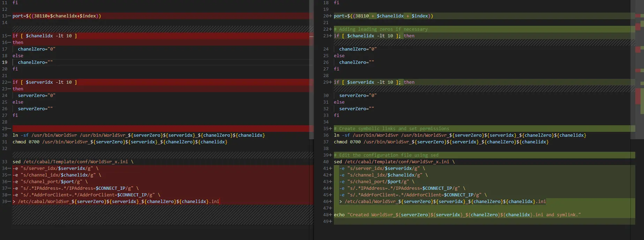Viewport: 644px width, 240px height.
Task: Click removed line -e "s/channel_idx/$chanelidx/g" in left pane
Action: coord(57,175)
